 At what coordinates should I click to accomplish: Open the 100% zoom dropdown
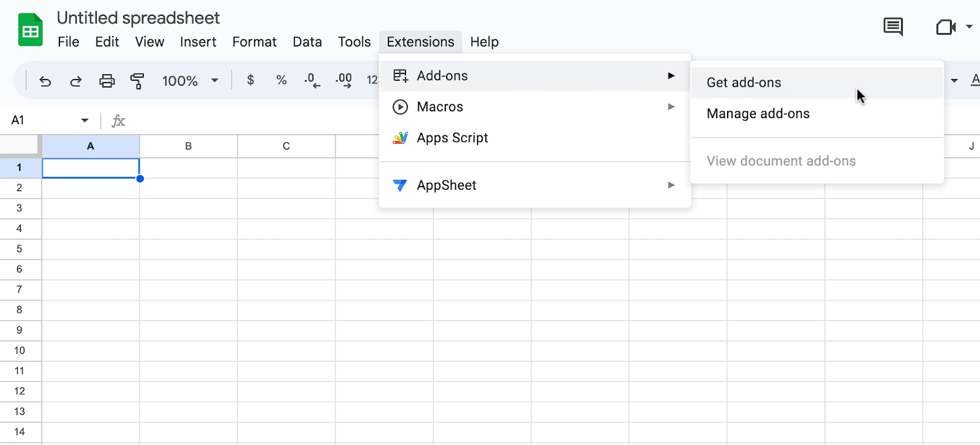coord(190,81)
